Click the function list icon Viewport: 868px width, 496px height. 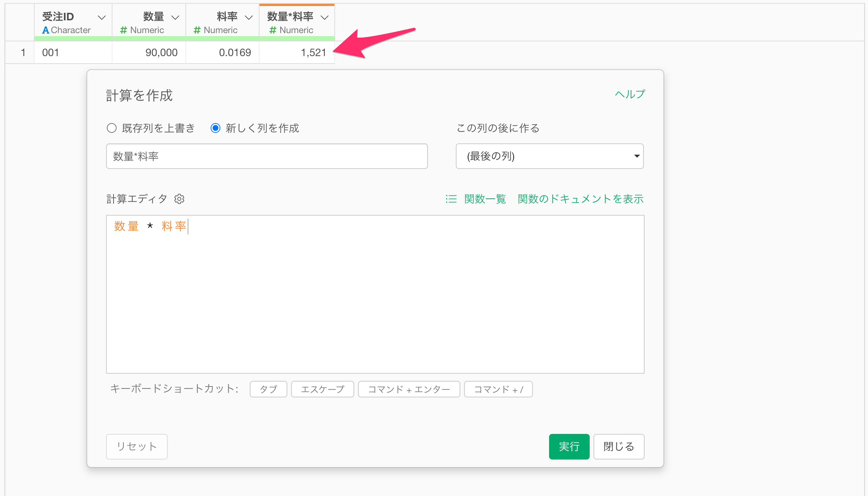click(x=451, y=199)
